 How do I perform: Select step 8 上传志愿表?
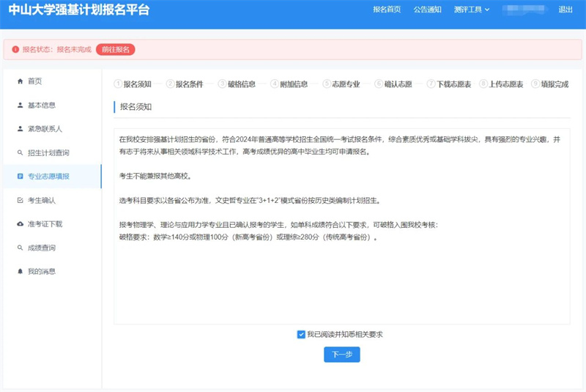pyautogui.click(x=501, y=84)
